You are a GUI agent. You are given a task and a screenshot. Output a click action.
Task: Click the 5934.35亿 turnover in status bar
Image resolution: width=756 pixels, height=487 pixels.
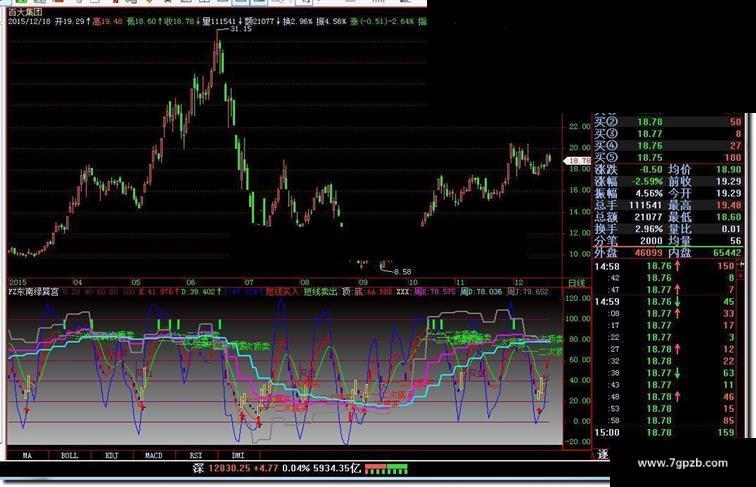pyautogui.click(x=337, y=468)
